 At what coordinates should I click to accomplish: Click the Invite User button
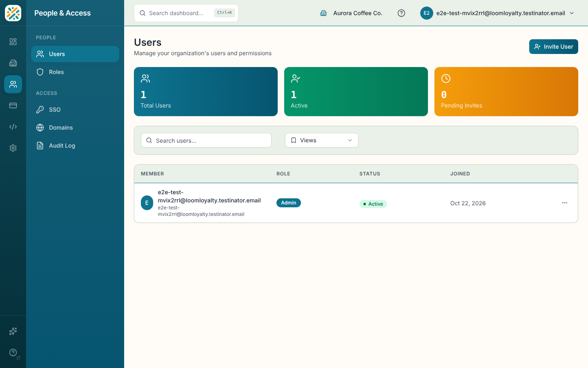554,47
